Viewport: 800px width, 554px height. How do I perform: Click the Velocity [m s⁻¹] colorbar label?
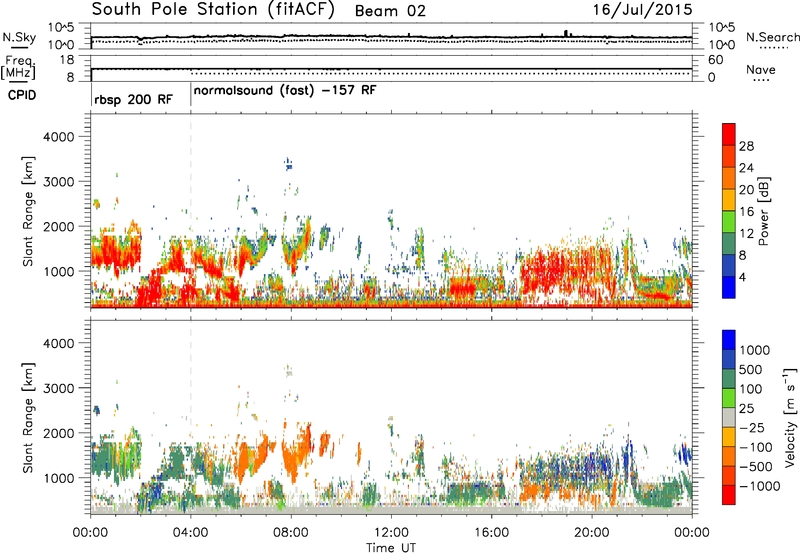[790, 417]
